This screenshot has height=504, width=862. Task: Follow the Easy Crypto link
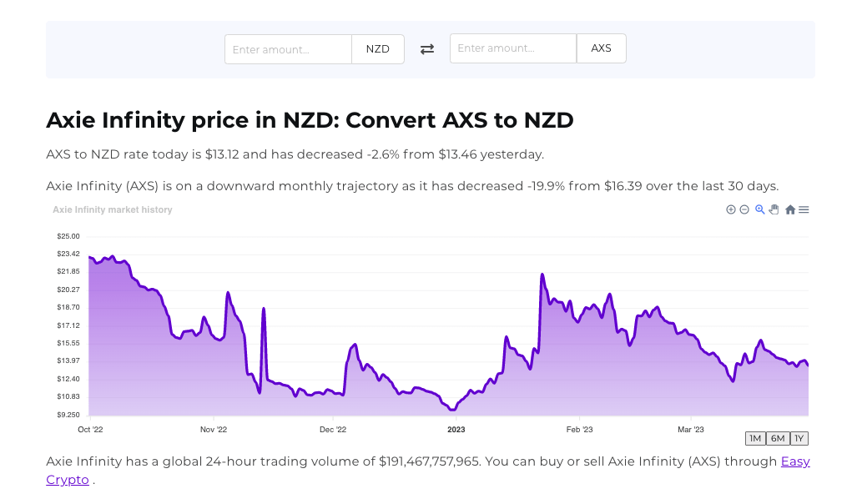pos(795,461)
